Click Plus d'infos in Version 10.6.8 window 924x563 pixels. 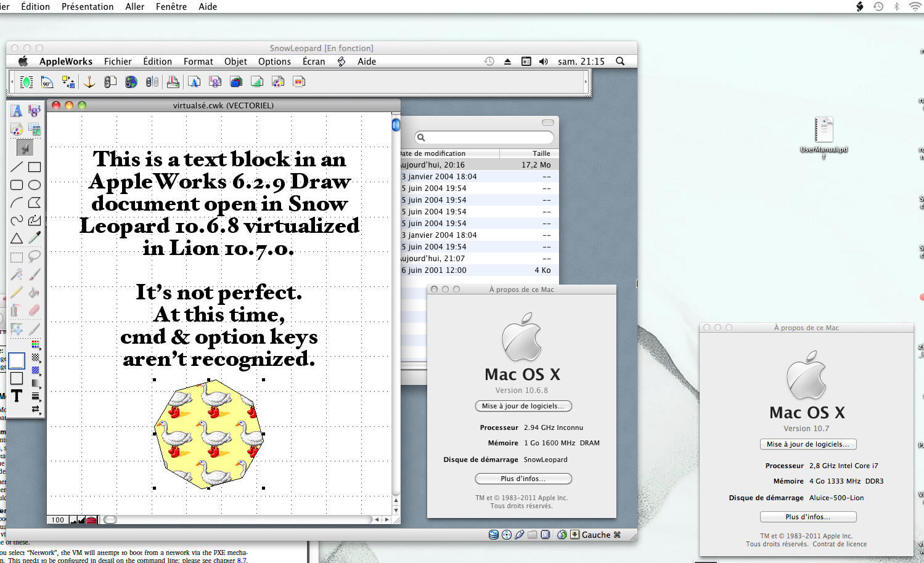[x=523, y=479]
